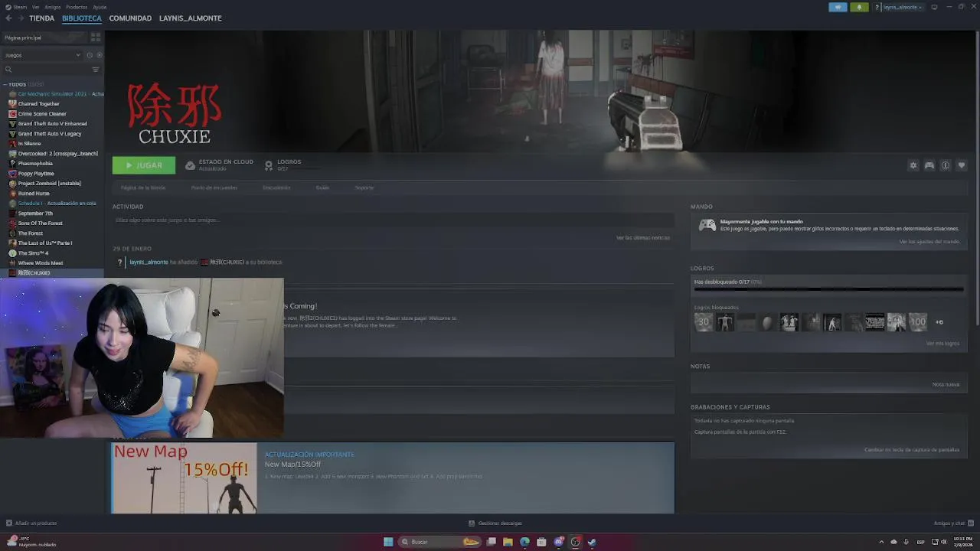The image size is (980, 551).
Task: Go to the BIBLIOTECA tab
Action: [x=81, y=18]
